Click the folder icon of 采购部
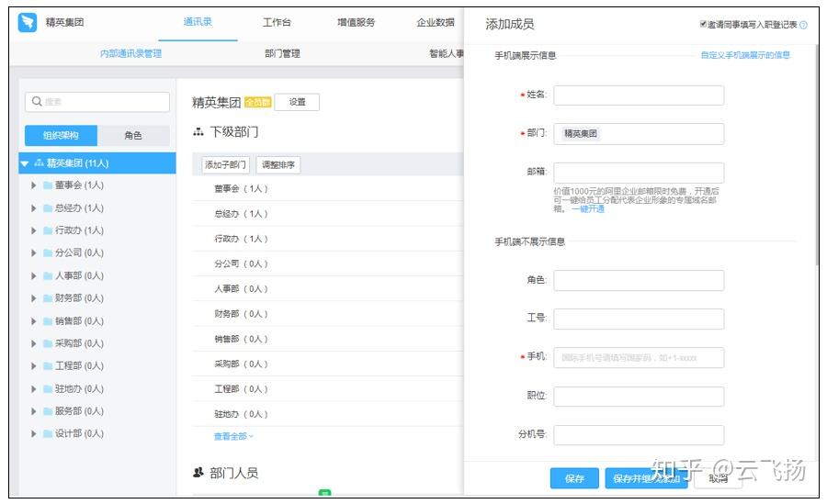Screen dimensions: 827x504 tap(48, 343)
